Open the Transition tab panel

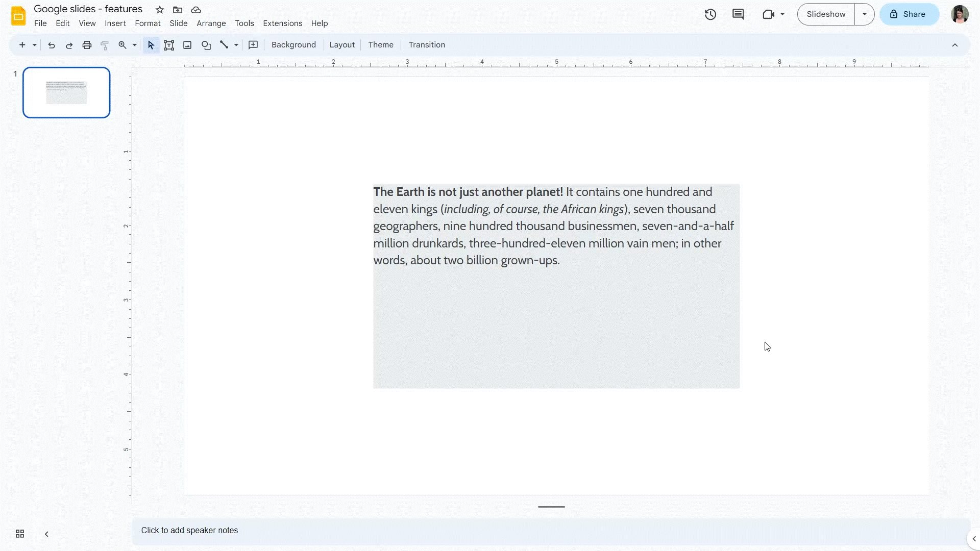pos(427,44)
